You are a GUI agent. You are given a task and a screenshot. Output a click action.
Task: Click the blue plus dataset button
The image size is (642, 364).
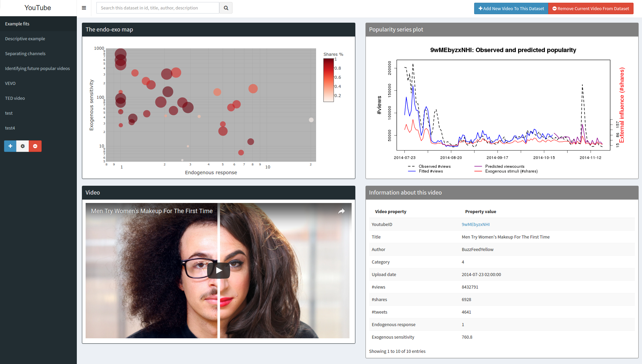click(10, 146)
